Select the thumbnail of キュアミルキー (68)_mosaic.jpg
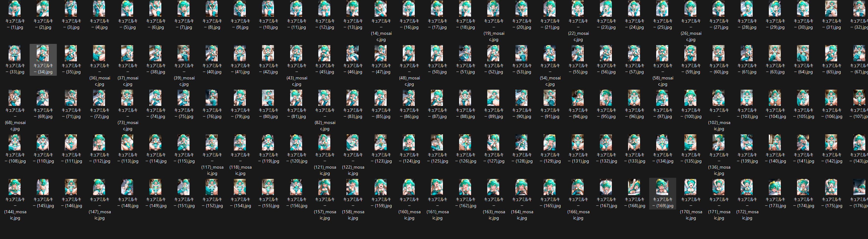Screen dimensions: 868x239 [15, 98]
